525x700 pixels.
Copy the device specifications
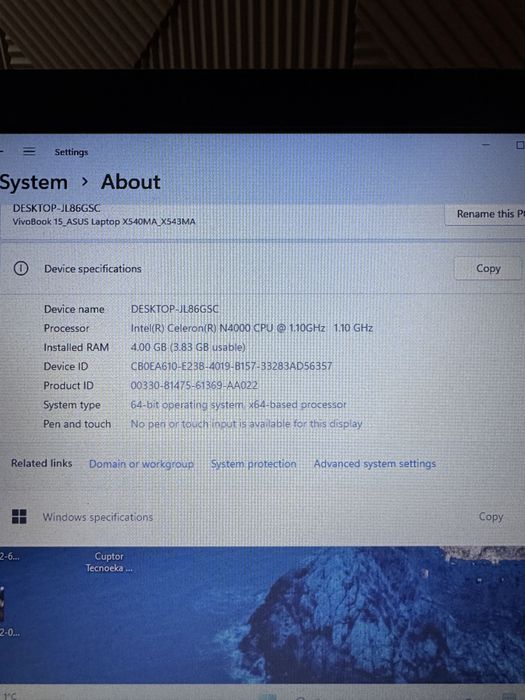click(x=488, y=268)
